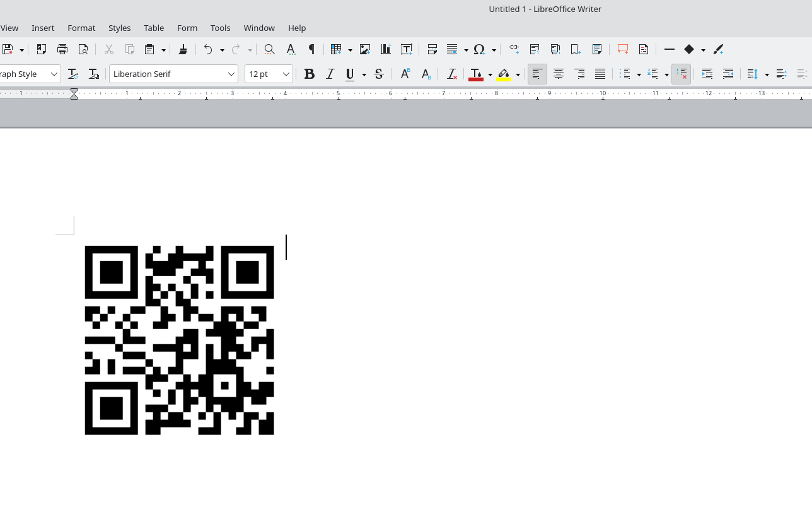Viewport: 812px width, 524px height.
Task: Click the Paste clipboard icon
Action: coord(150,49)
